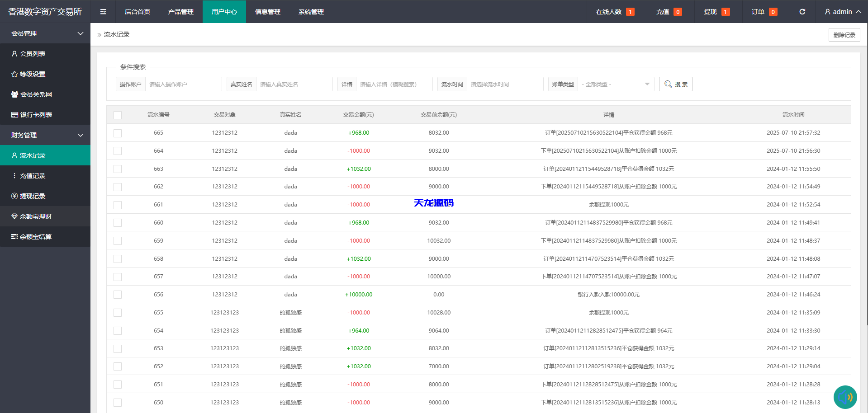This screenshot has height=413, width=868.
Task: Click the 银行卡列表 card icon
Action: pyautogui.click(x=14, y=114)
